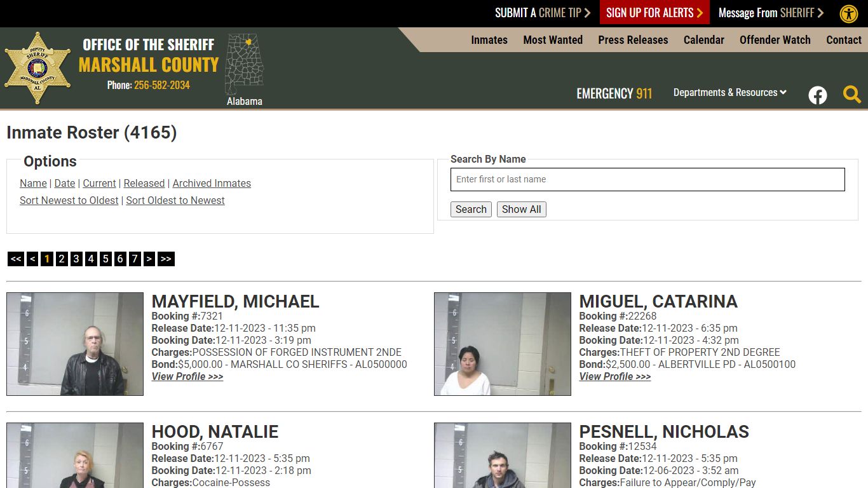Click the MIGUEL, CATARINA name heading
Image resolution: width=868 pixels, height=488 pixels.
click(658, 301)
